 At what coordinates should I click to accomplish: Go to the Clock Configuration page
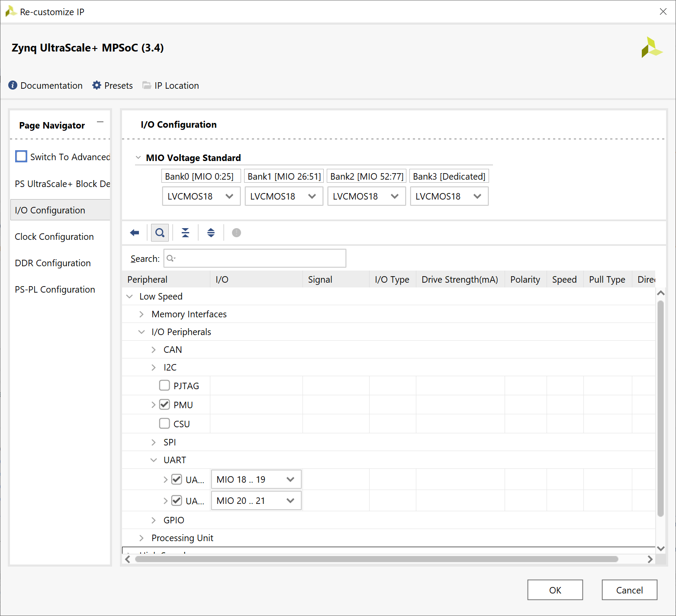coord(54,236)
